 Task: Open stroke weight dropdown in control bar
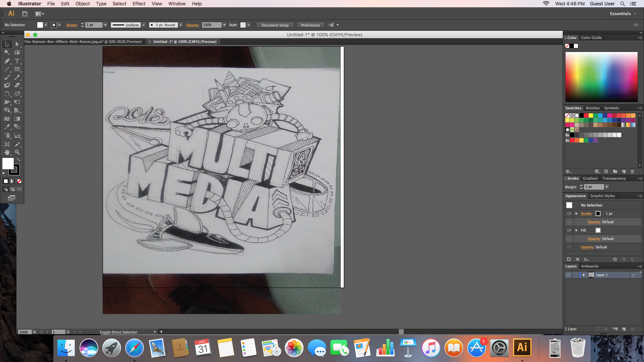(x=105, y=25)
